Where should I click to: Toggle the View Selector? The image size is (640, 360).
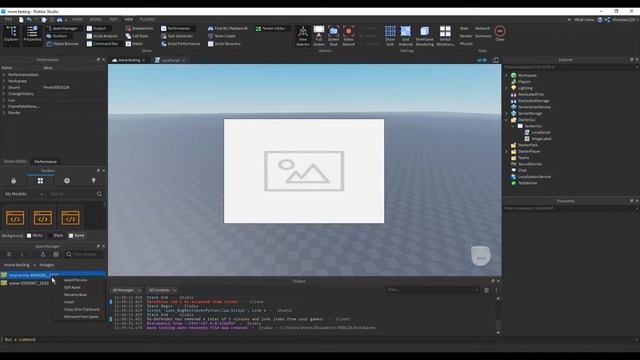(303, 36)
